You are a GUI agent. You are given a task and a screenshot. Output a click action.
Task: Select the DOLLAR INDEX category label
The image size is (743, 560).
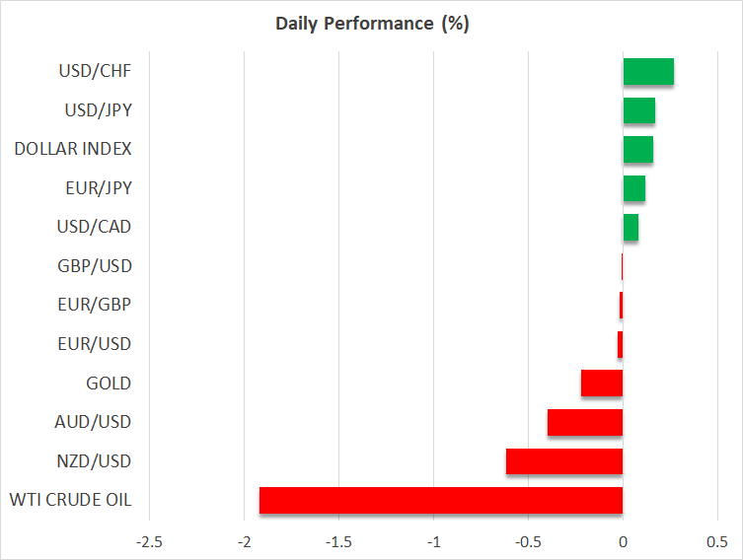(x=73, y=150)
